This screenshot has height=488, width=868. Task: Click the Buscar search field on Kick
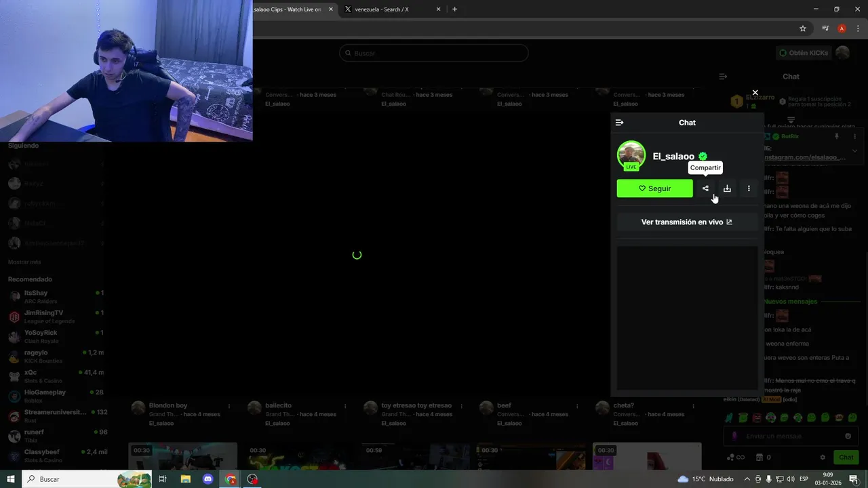point(434,53)
